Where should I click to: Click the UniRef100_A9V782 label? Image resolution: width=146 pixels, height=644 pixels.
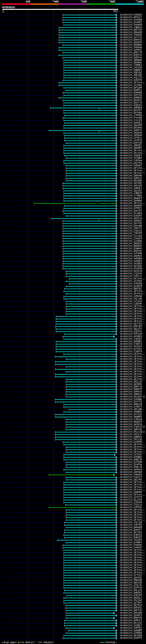tap(131, 95)
